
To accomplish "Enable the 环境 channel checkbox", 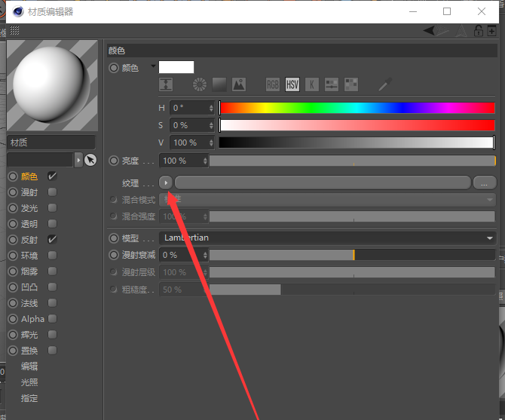I will [52, 256].
